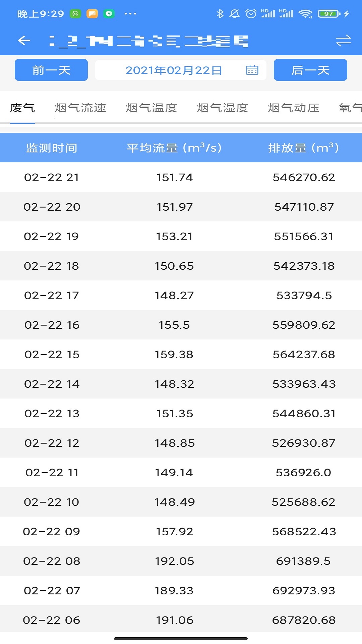Tap the muted bell notification icon
Screen dimensions: 362x644
pyautogui.click(x=235, y=14)
